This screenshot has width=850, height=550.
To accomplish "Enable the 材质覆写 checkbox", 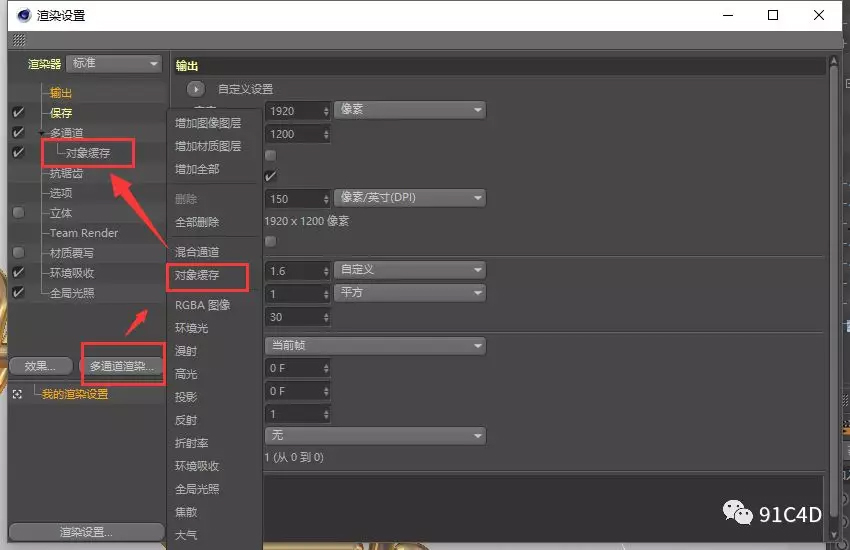I will coord(18,253).
